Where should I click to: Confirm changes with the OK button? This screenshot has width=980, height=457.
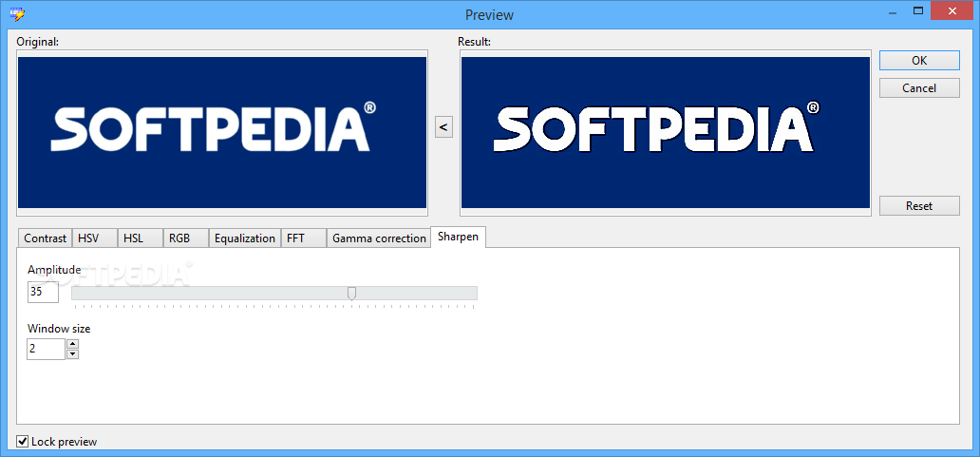click(x=919, y=61)
